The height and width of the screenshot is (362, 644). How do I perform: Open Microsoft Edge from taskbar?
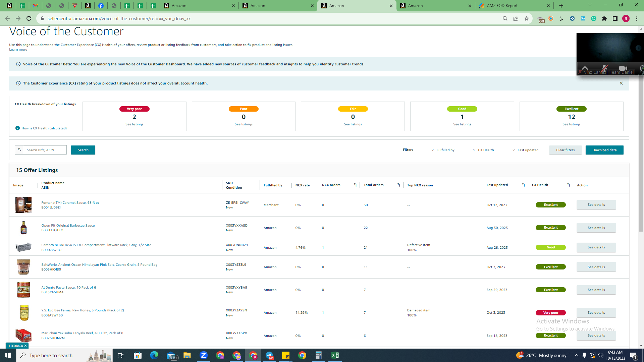154,355
